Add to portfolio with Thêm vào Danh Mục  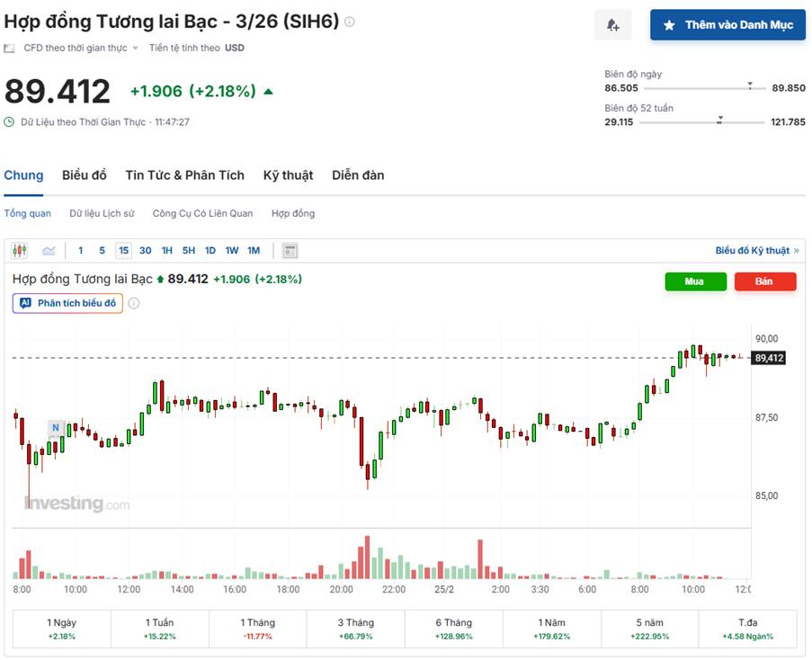tap(727, 24)
